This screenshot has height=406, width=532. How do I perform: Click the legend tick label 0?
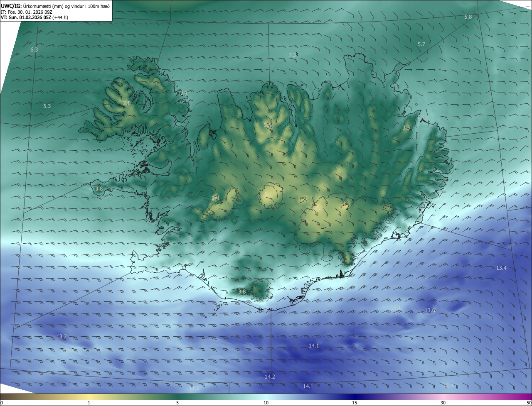tap(2, 403)
